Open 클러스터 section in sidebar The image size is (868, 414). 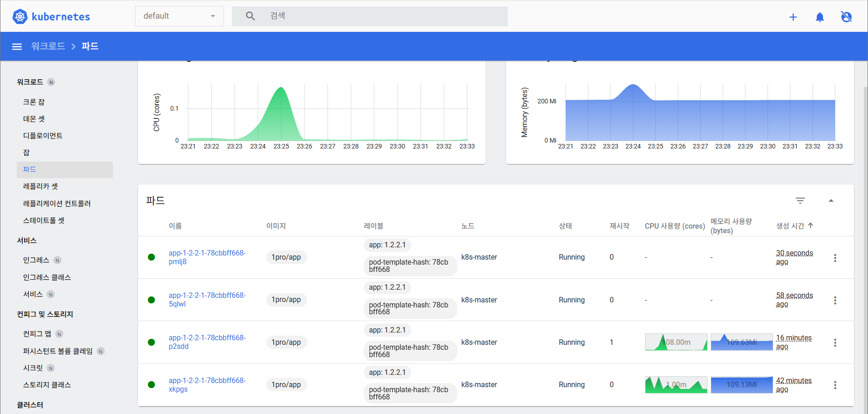pyautogui.click(x=30, y=405)
